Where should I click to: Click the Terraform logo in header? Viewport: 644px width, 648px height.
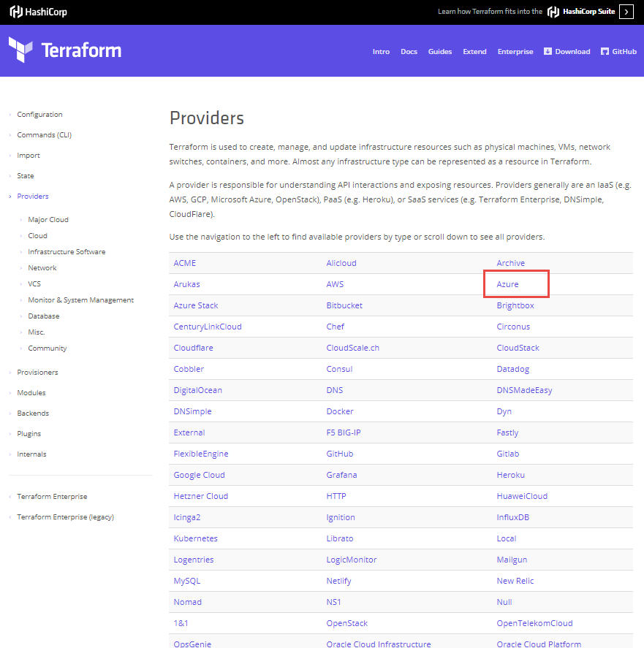pos(65,50)
